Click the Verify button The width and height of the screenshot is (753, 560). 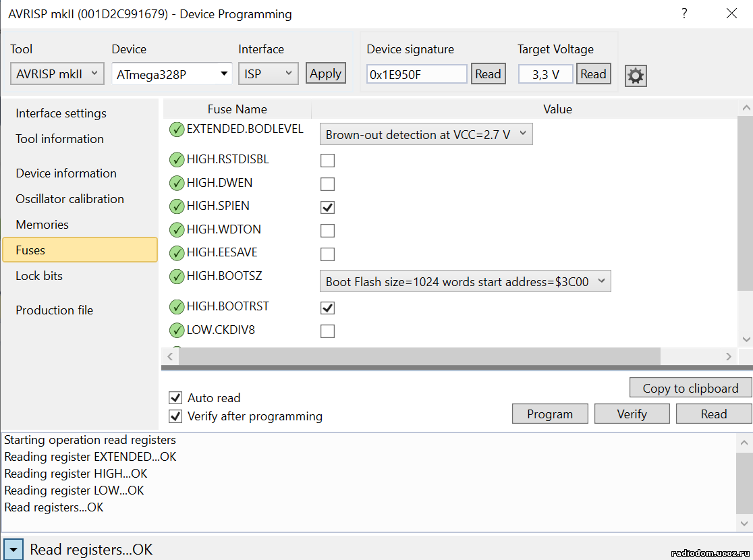point(632,414)
